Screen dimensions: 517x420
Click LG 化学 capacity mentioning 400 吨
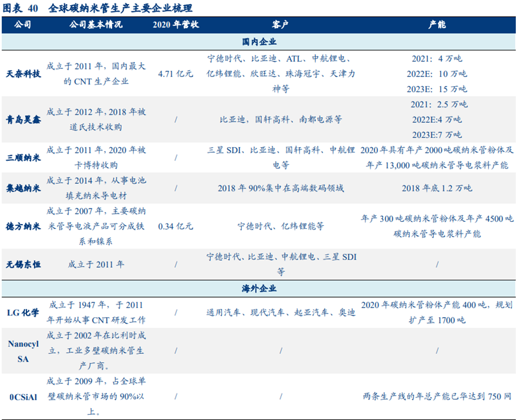pyautogui.click(x=437, y=313)
